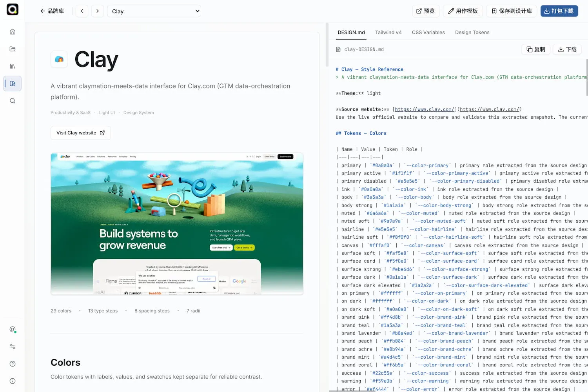Viewport: 588px width, 392px height.
Task: Open the account profile icon in sidebar
Action: pos(13,329)
